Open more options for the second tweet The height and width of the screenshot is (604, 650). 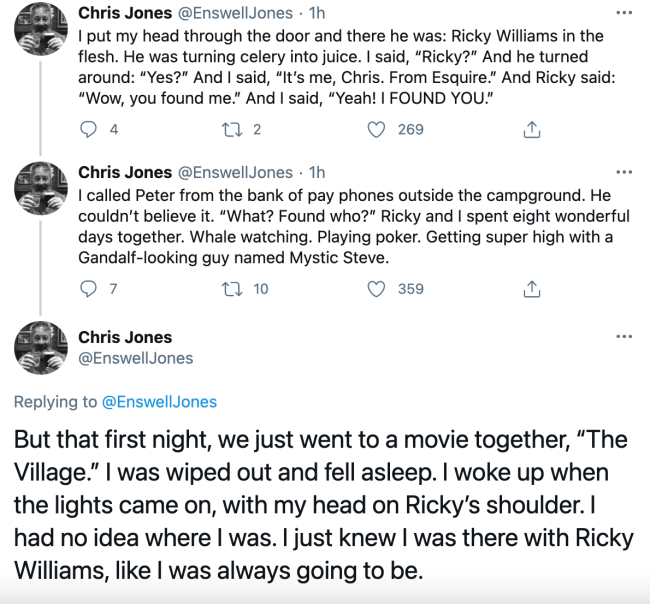coord(624,172)
